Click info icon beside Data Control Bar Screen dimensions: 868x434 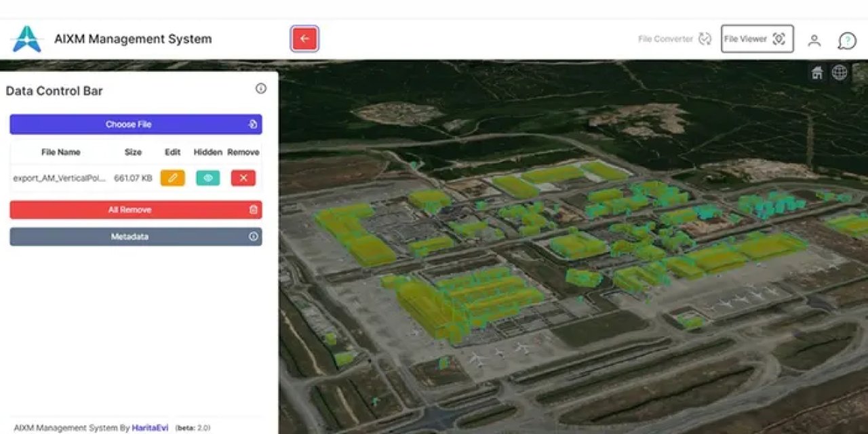[x=260, y=89]
